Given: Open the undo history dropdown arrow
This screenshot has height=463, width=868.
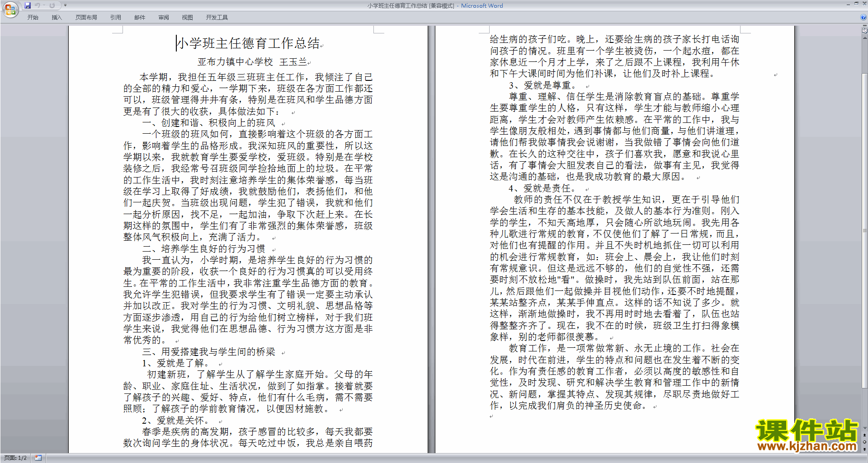Looking at the screenshot, I should 44,5.
